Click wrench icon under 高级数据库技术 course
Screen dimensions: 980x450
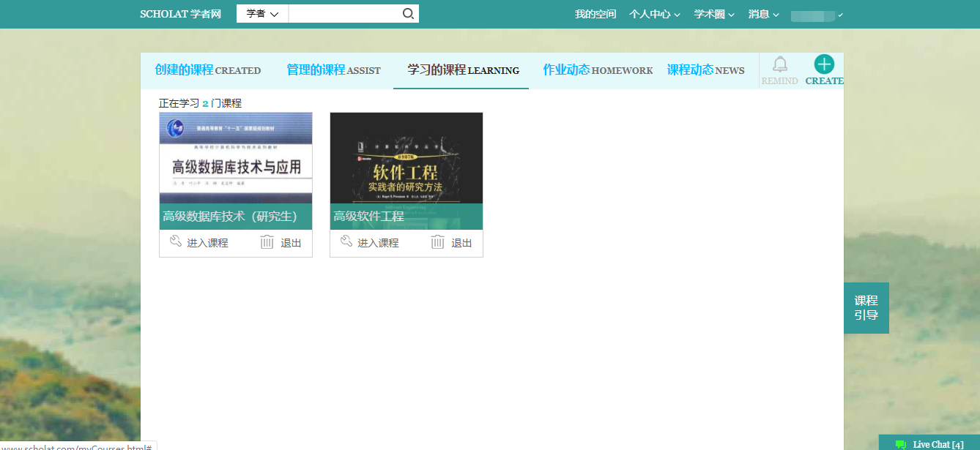pos(176,241)
